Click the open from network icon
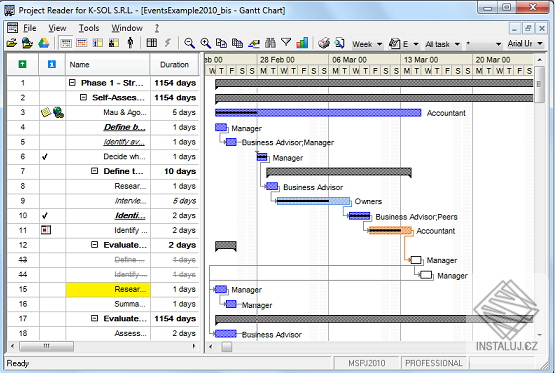Screen dimensions: 557x373 [27, 43]
